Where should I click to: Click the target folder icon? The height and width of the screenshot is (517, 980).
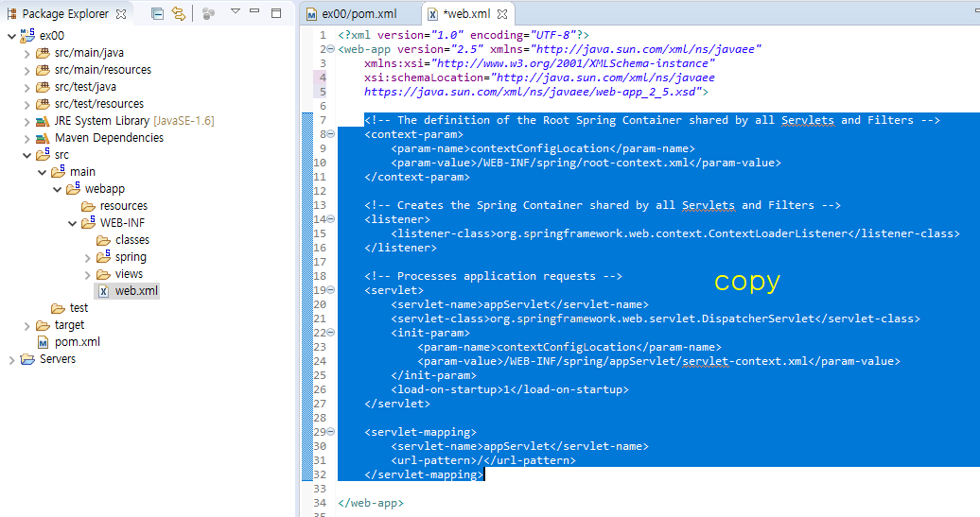click(x=43, y=325)
